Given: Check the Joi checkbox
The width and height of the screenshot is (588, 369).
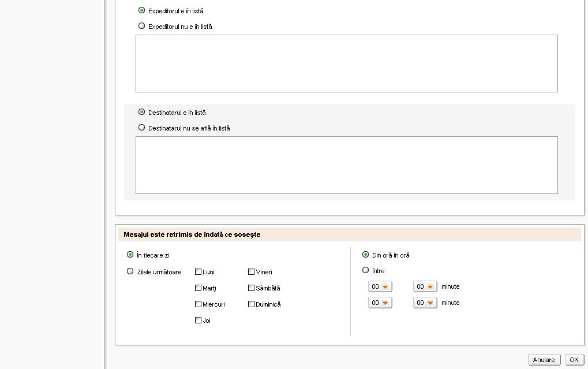Looking at the screenshot, I should tap(199, 320).
